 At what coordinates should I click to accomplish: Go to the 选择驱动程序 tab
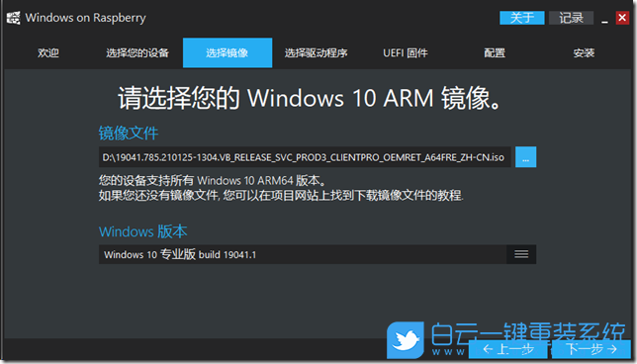317,52
